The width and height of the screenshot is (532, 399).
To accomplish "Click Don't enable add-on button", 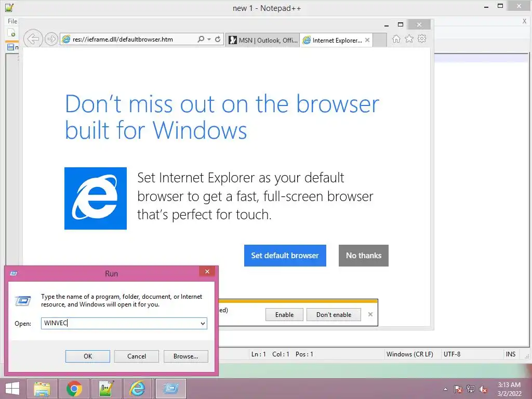I will coord(334,314).
